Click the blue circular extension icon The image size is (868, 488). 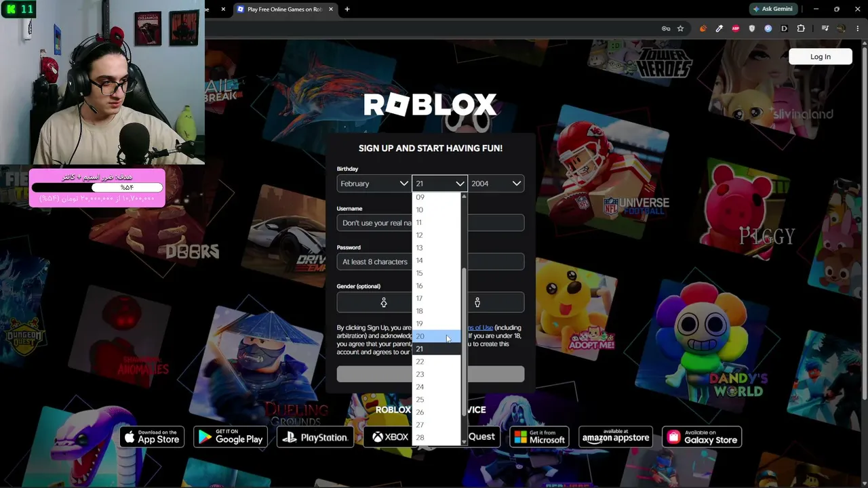768,28
